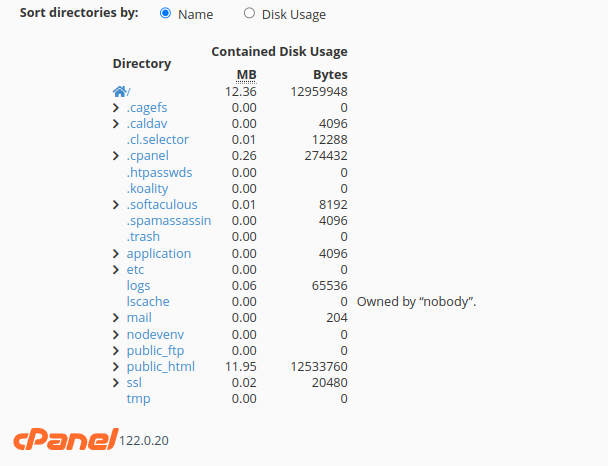Expand the .caldav directory
This screenshot has height=466, width=608.
point(116,124)
